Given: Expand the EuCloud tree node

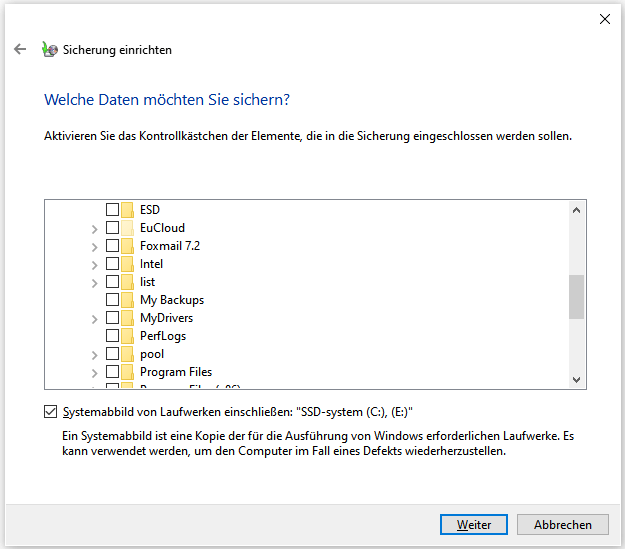Looking at the screenshot, I should 95,228.
